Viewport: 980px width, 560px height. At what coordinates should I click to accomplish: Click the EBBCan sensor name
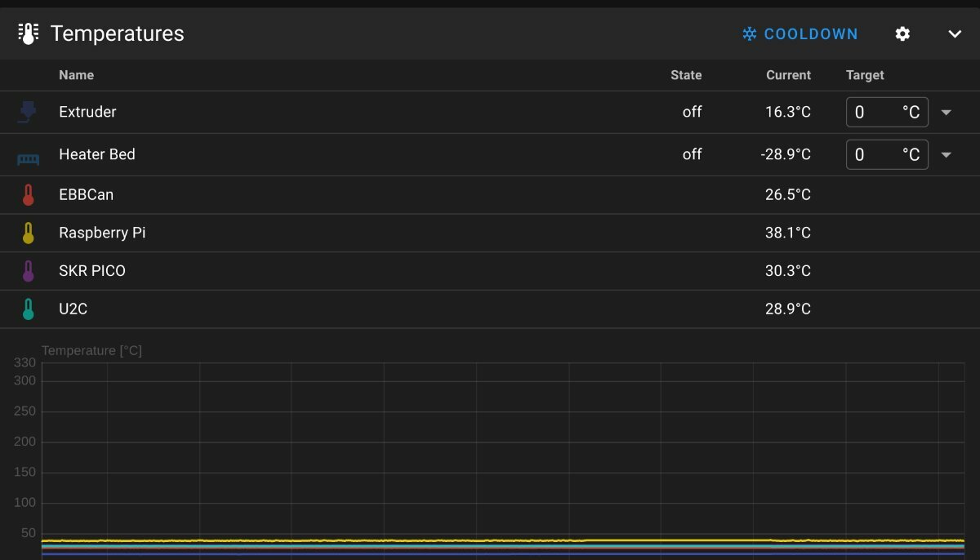tap(86, 195)
